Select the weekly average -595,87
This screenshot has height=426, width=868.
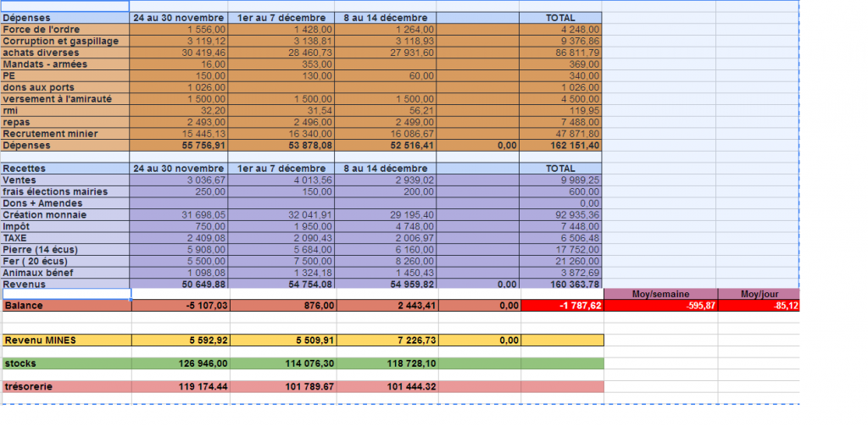[661, 306]
